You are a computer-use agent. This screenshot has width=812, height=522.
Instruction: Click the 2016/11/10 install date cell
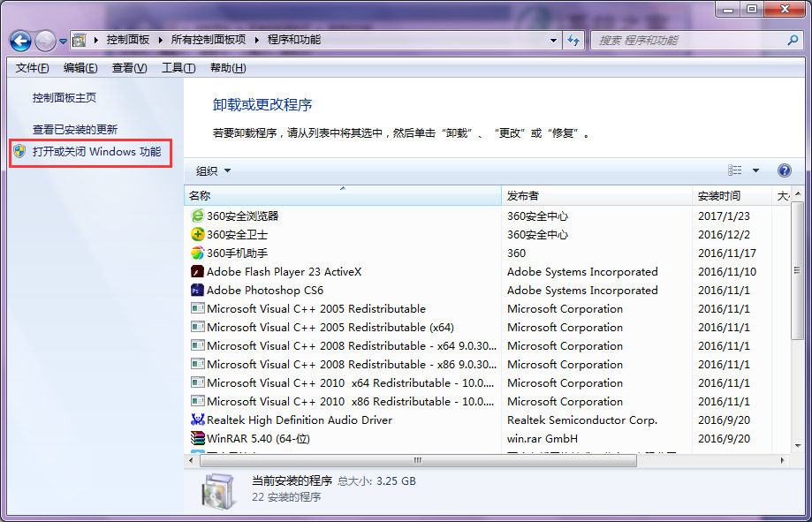(x=727, y=272)
